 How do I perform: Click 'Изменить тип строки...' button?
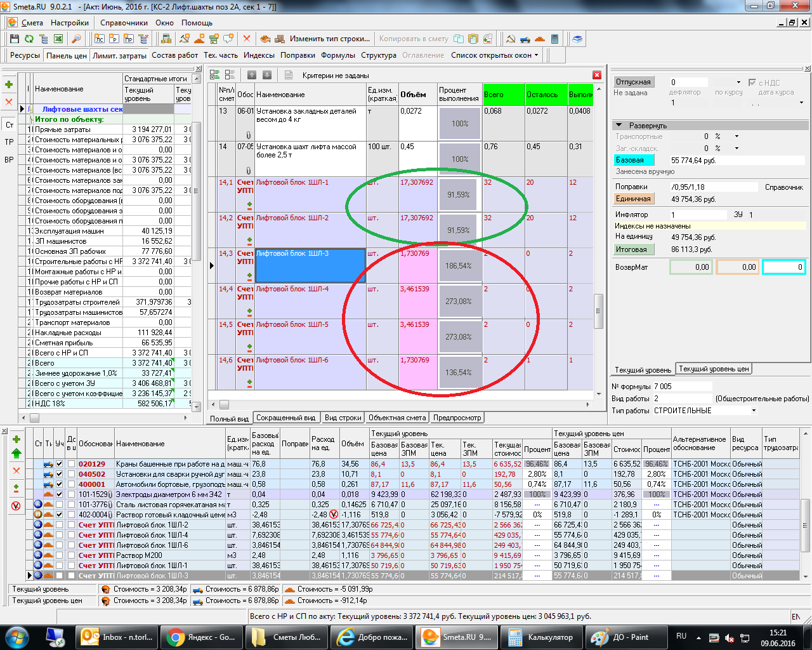click(x=330, y=39)
